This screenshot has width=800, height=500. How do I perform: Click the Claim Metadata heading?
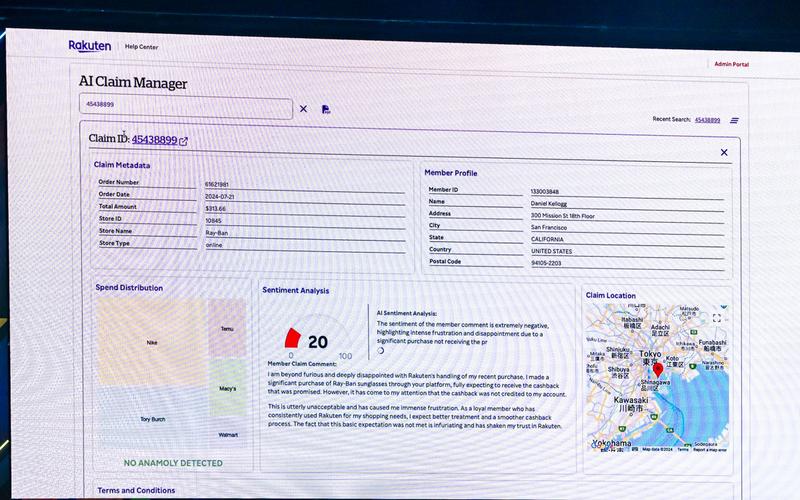coord(122,165)
